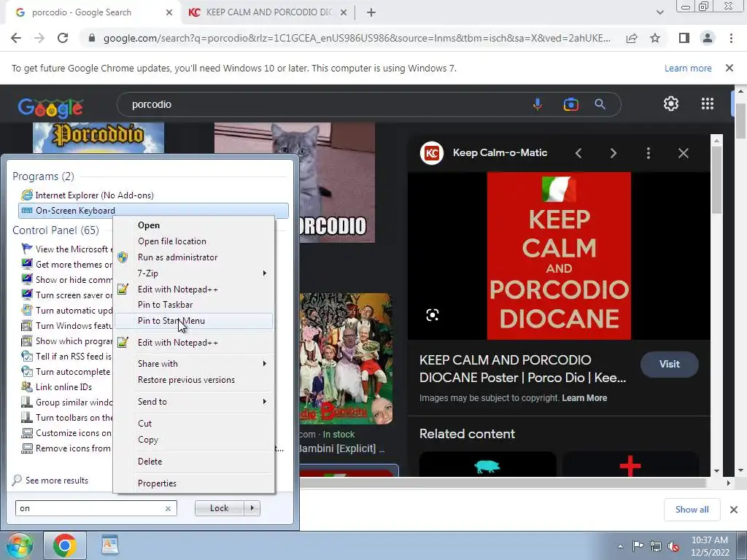Reload the current Chrome page
The height and width of the screenshot is (560, 747).
point(63,38)
